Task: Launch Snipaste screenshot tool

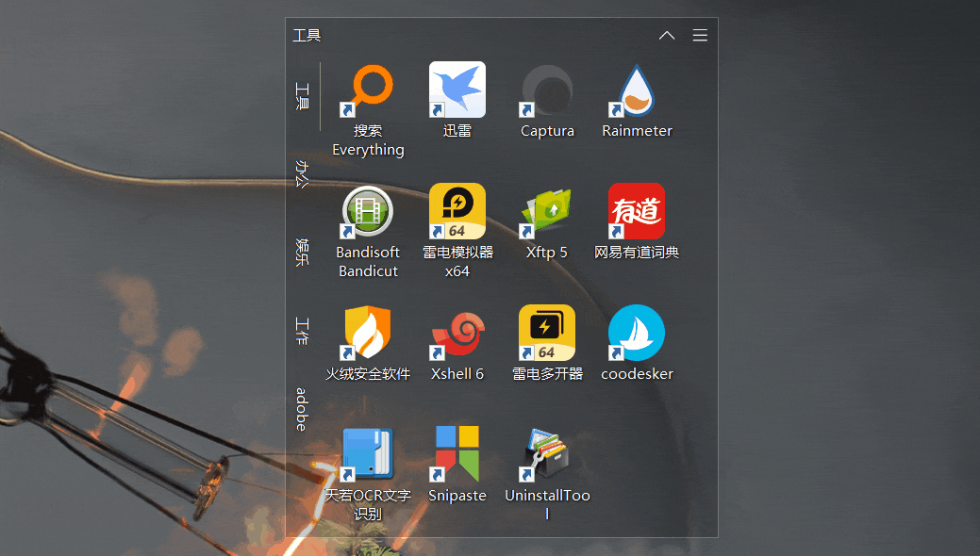Action: pyautogui.click(x=457, y=453)
